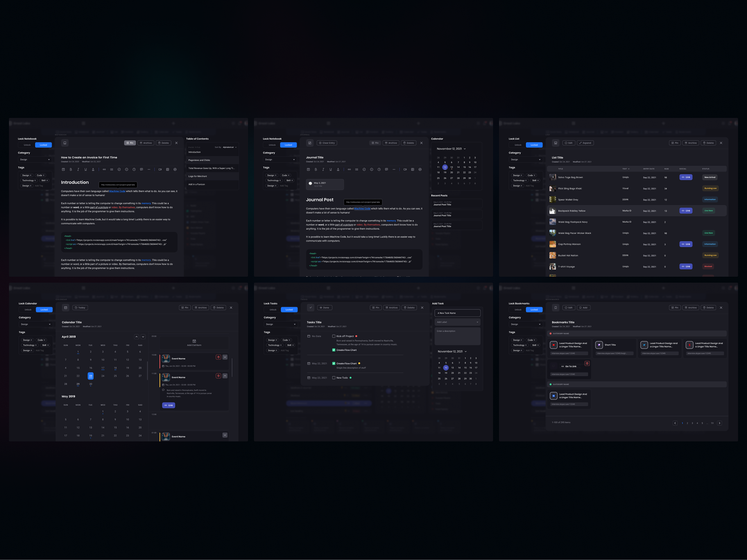
Task: Check the Kick off Project task
Action: pyautogui.click(x=333, y=336)
